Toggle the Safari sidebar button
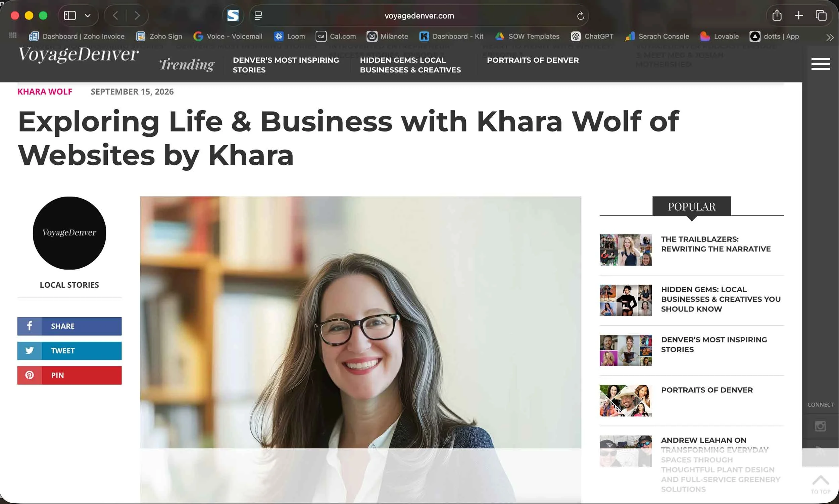839x504 pixels. click(70, 16)
